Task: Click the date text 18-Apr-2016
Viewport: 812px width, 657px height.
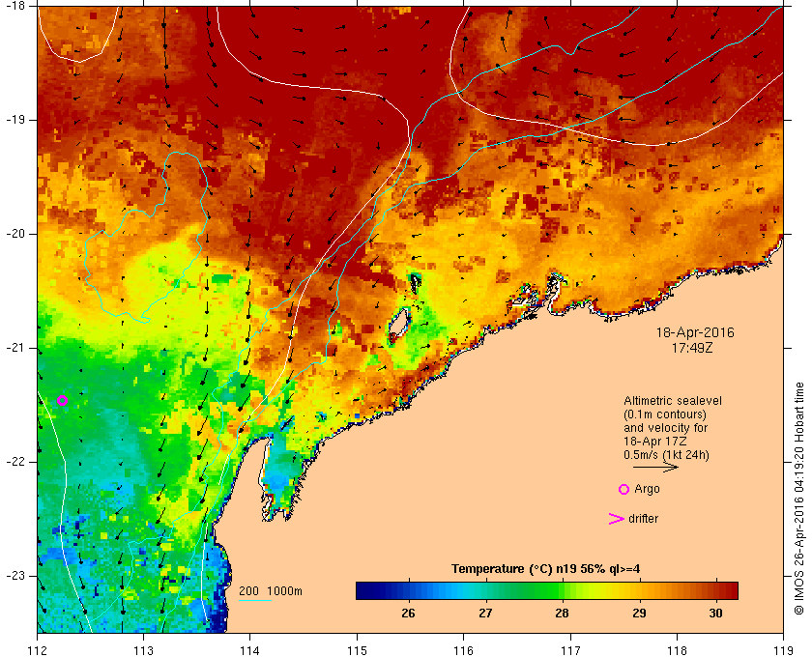Action: (x=695, y=332)
